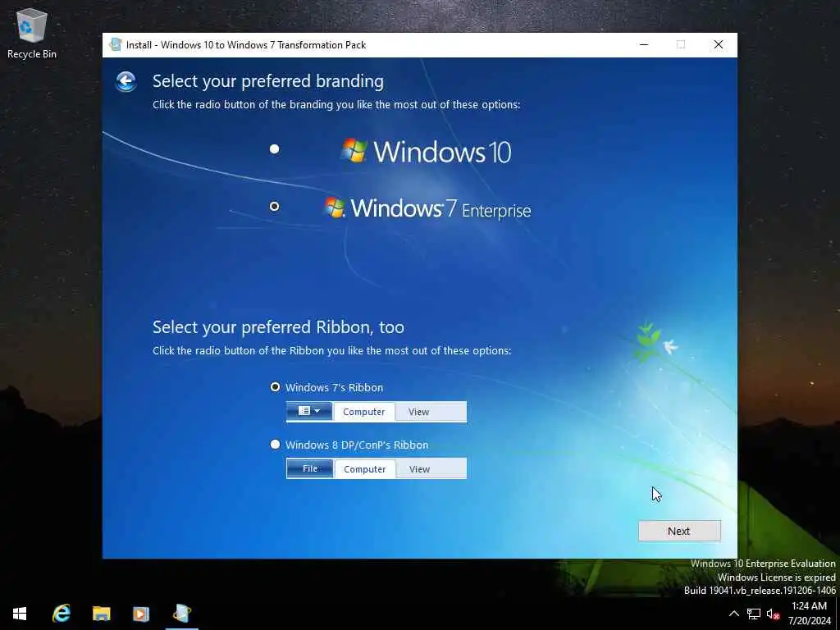This screenshot has width=840, height=630.
Task: Choose the Windows 7's Ribbon radio button
Action: (275, 387)
